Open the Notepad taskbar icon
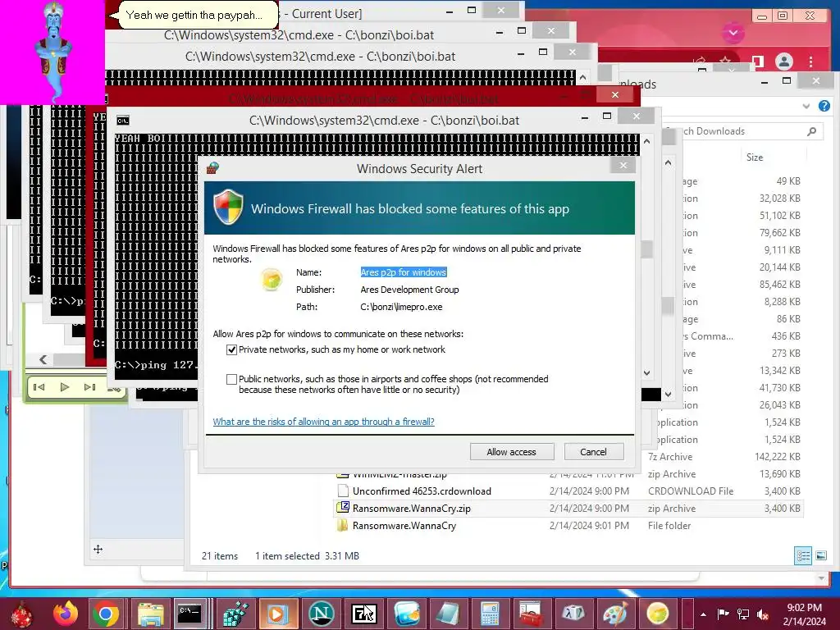This screenshot has width=840, height=630. [x=447, y=614]
